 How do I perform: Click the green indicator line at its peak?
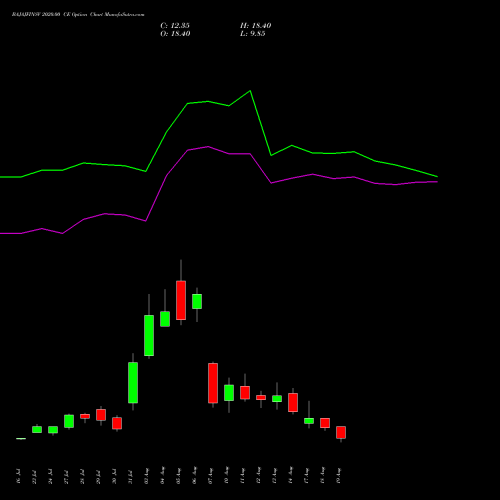point(250,91)
